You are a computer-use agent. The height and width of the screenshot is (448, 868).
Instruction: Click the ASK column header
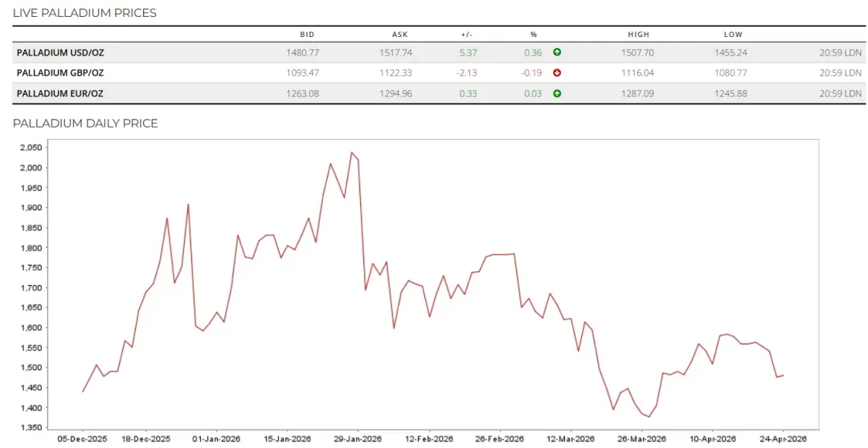click(399, 35)
